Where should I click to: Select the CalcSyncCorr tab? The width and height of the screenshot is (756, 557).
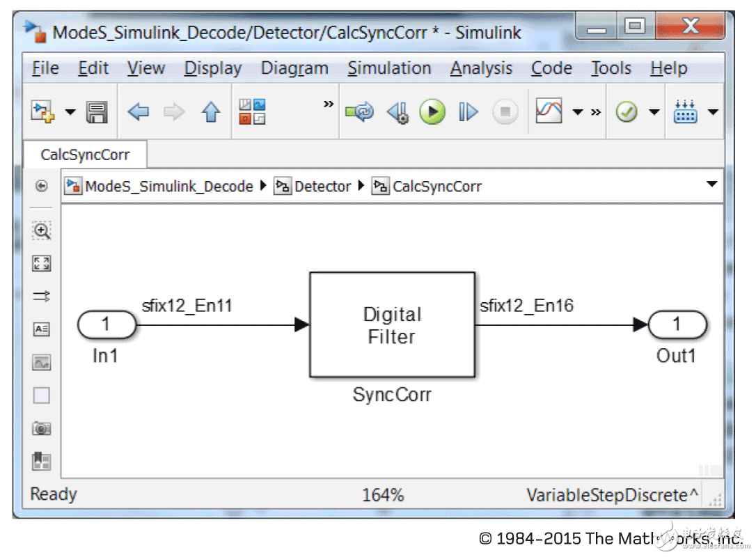click(85, 155)
